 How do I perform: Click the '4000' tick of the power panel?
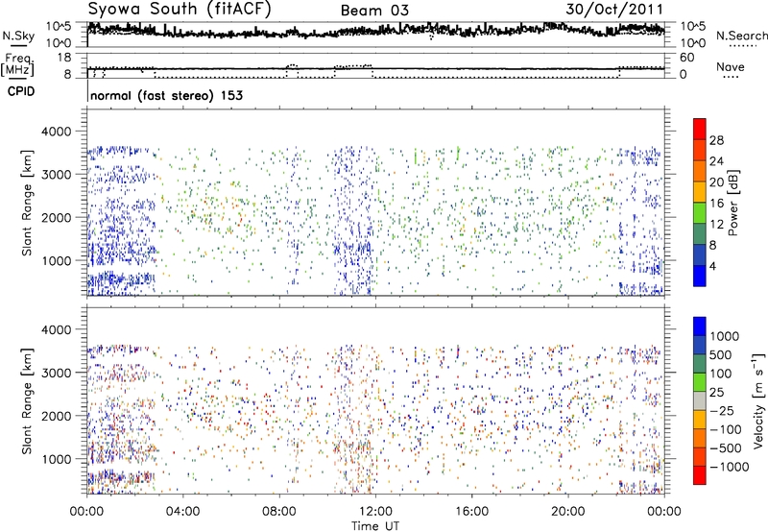click(x=57, y=132)
